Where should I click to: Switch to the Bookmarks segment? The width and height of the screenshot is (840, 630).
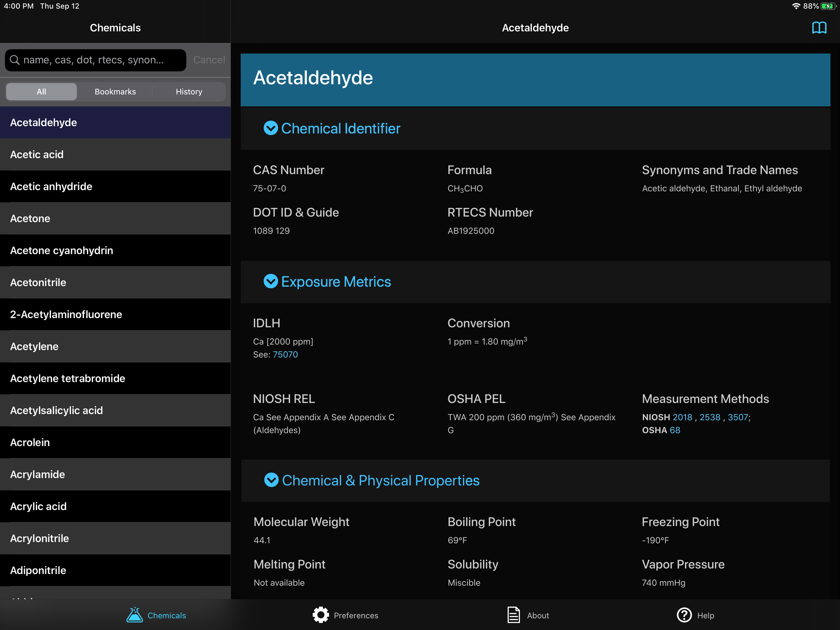[x=115, y=92]
